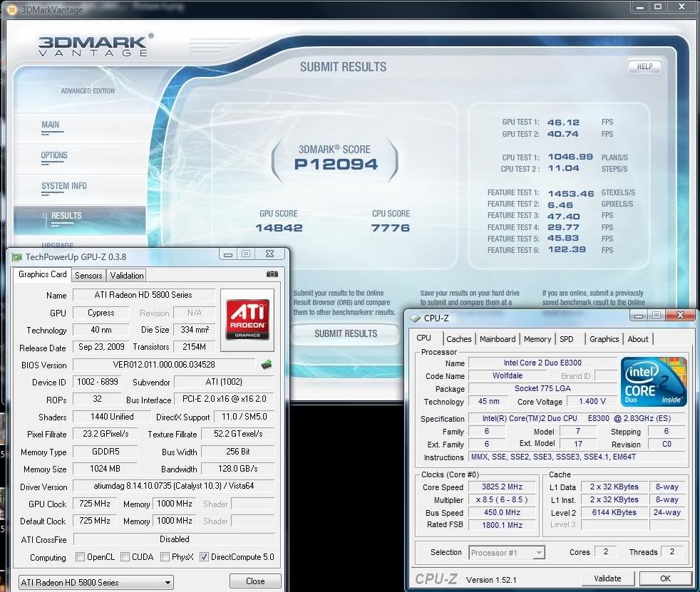The height and width of the screenshot is (592, 700).
Task: Select the Graphics Card tab in GPU-Z
Action: click(42, 274)
